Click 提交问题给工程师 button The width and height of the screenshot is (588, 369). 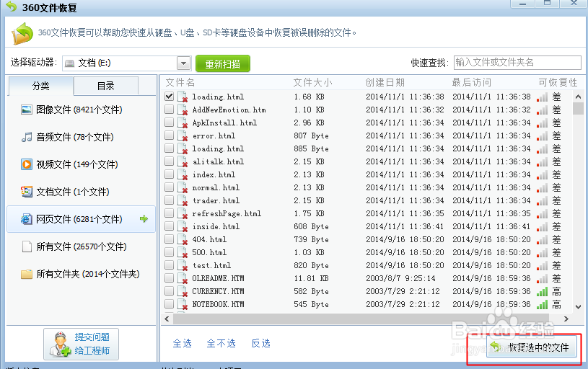[x=81, y=344]
